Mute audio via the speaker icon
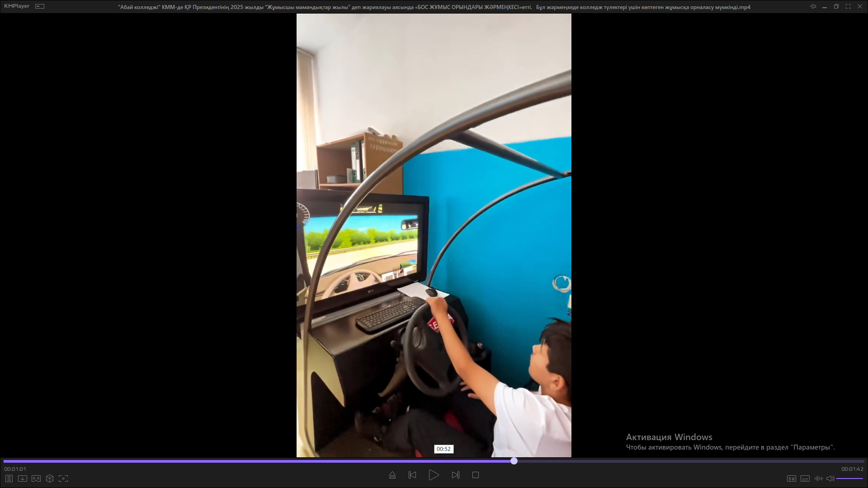This screenshot has width=868, height=488. point(830,479)
